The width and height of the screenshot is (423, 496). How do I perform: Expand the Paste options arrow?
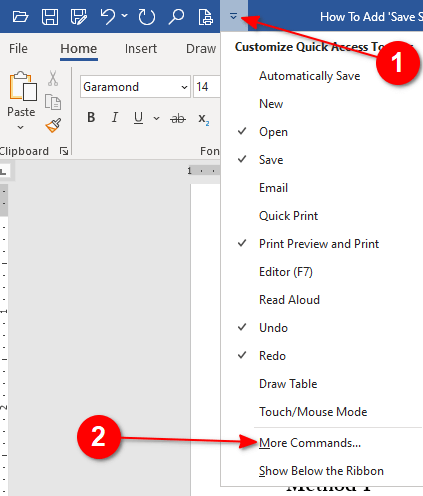tap(21, 127)
